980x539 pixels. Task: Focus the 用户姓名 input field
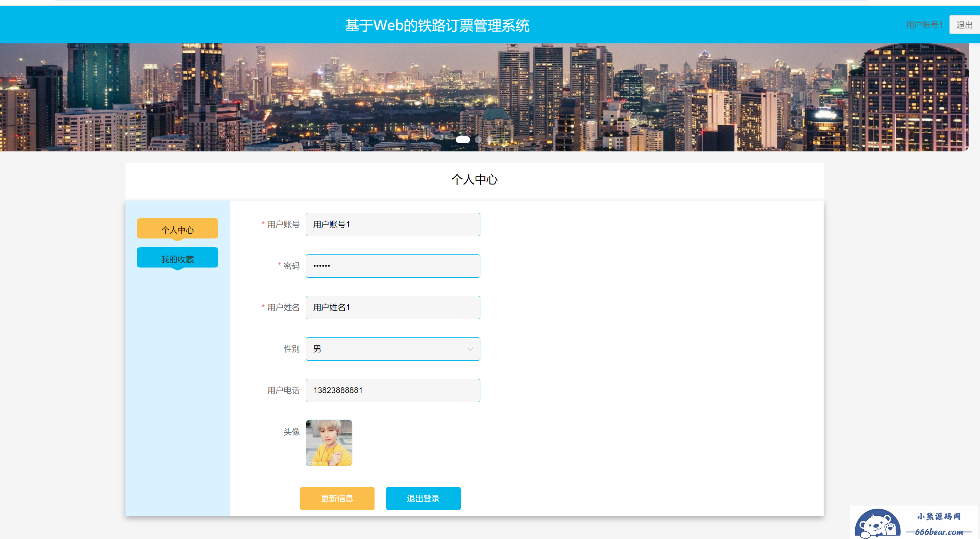(x=393, y=308)
